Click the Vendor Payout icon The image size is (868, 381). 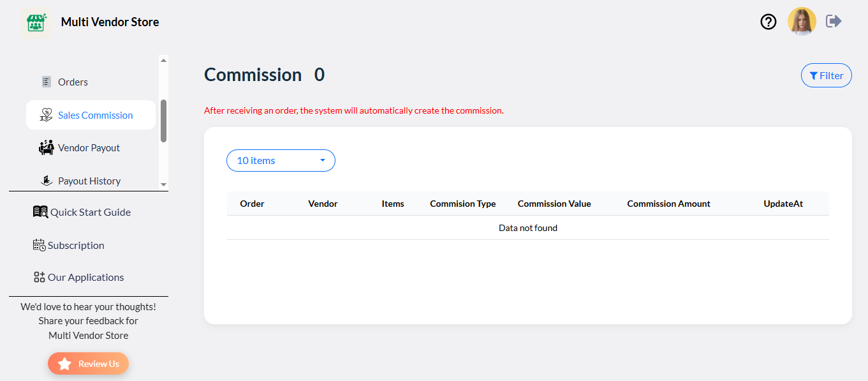(x=46, y=147)
